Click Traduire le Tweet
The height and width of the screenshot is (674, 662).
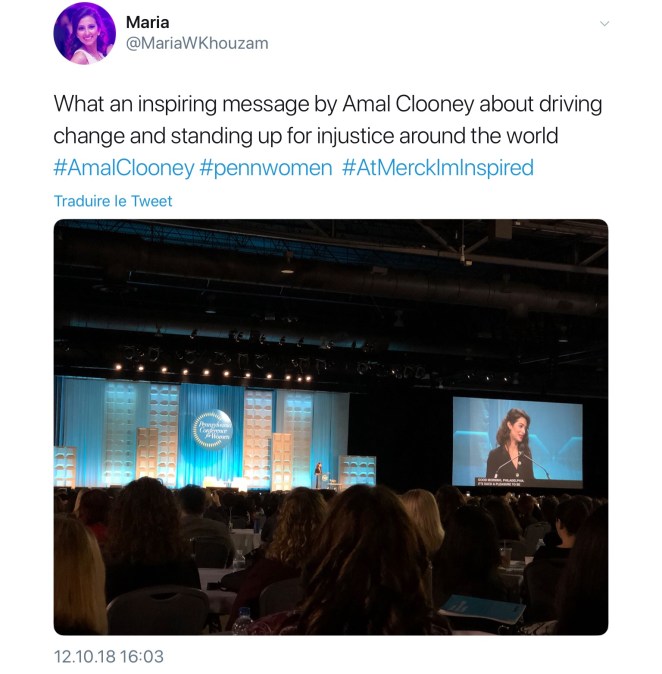pyautogui.click(x=113, y=201)
